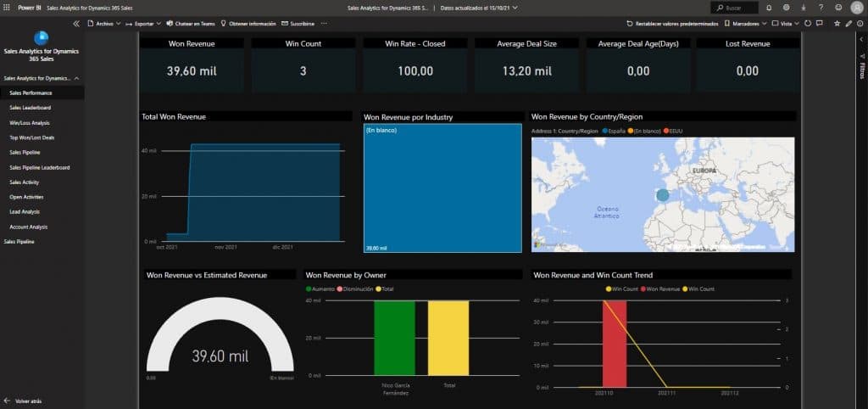Open Open Activities page
The width and height of the screenshot is (868, 409).
click(x=42, y=197)
